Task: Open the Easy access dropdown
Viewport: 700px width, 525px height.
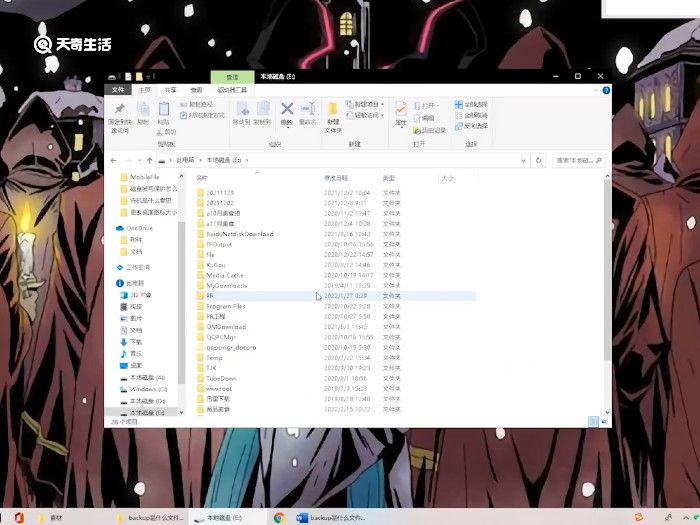Action: [365, 115]
